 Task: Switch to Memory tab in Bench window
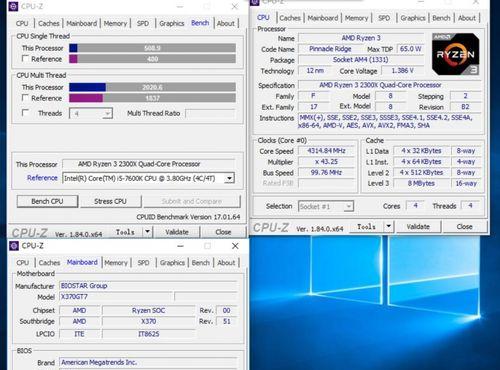pyautogui.click(x=115, y=23)
